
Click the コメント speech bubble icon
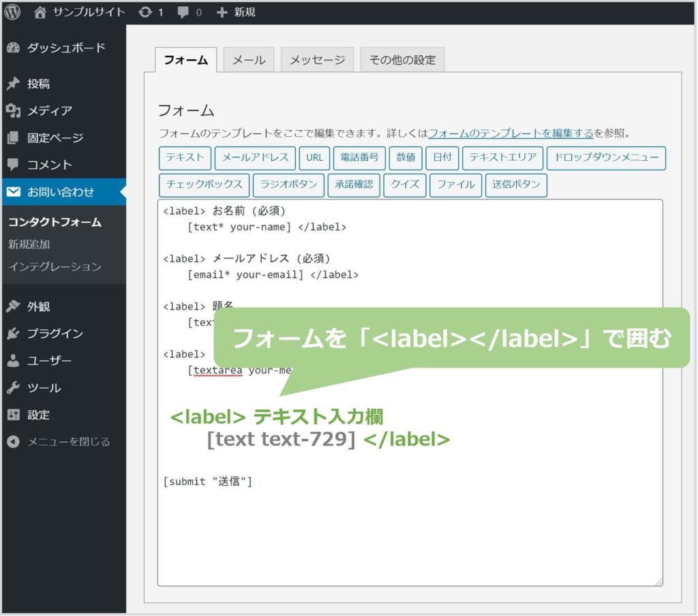(x=14, y=165)
